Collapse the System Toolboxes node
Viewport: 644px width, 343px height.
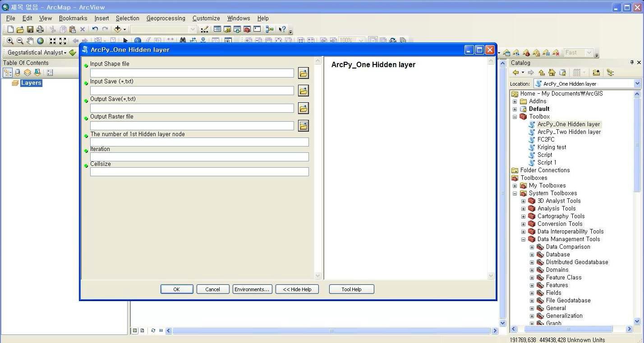515,193
